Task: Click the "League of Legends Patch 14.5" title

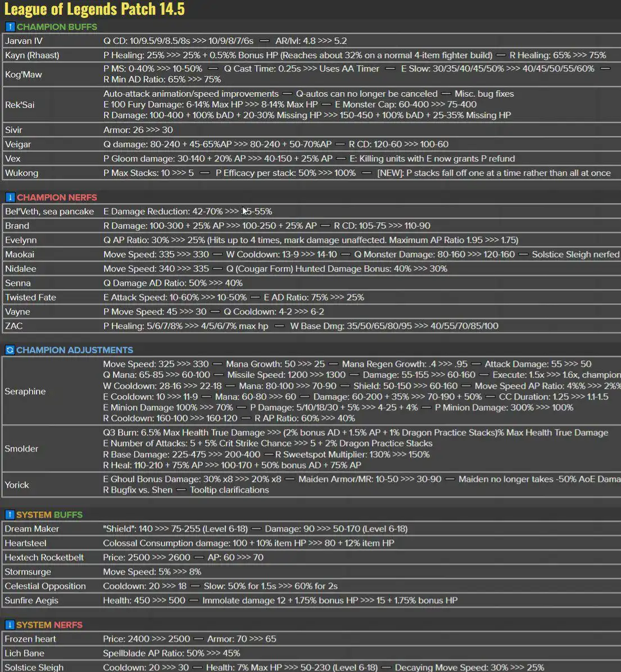Action: (x=94, y=9)
